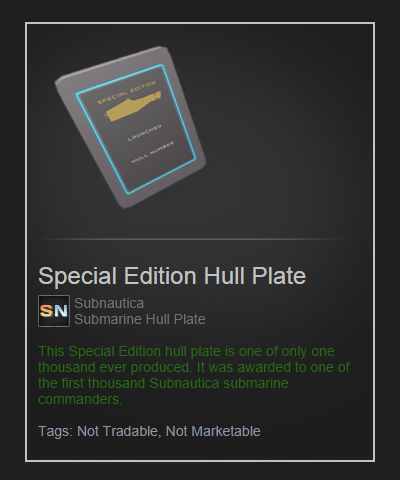Click the 'HULL NUMBER' label on the plate
The width and height of the screenshot is (400, 480).
click(x=153, y=152)
